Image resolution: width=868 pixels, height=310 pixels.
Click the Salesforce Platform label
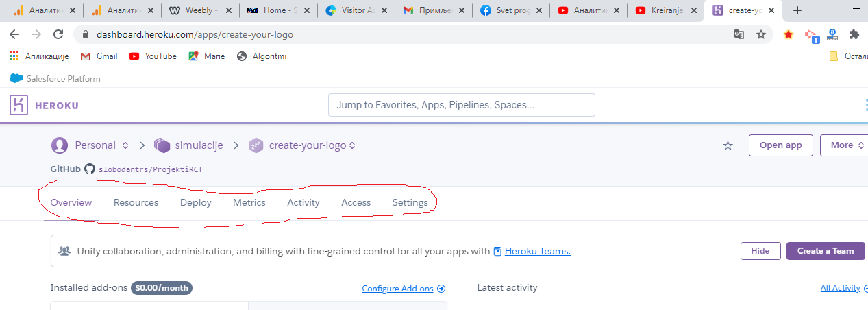[64, 79]
